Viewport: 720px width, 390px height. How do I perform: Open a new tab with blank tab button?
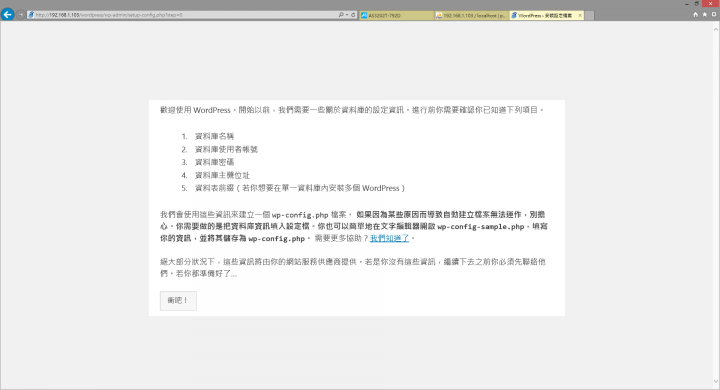coord(590,16)
